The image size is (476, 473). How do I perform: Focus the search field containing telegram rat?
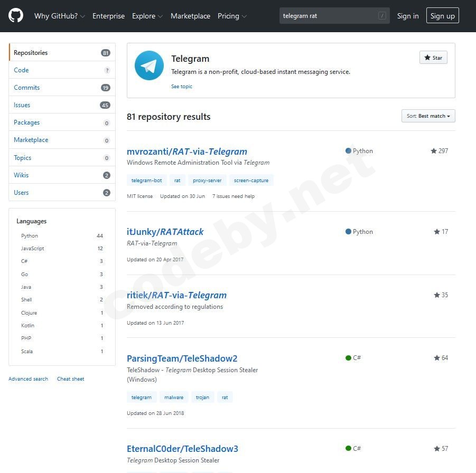point(334,16)
